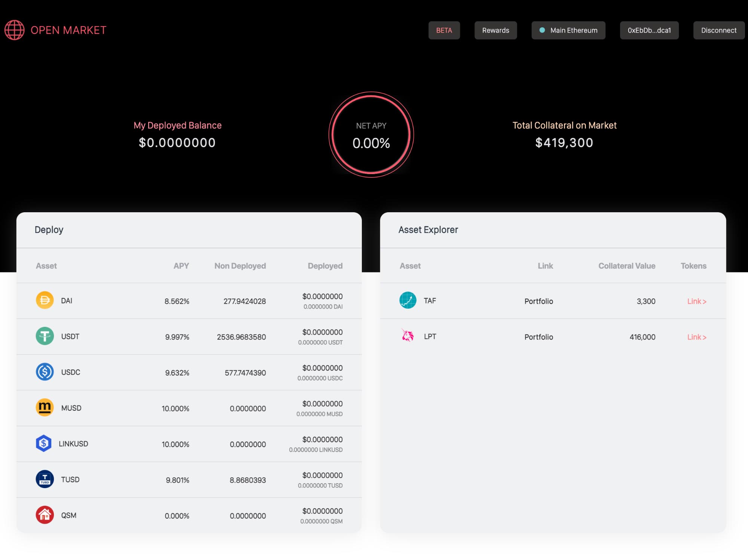748x560 pixels.
Task: Click the QSM house icon
Action: (x=45, y=515)
